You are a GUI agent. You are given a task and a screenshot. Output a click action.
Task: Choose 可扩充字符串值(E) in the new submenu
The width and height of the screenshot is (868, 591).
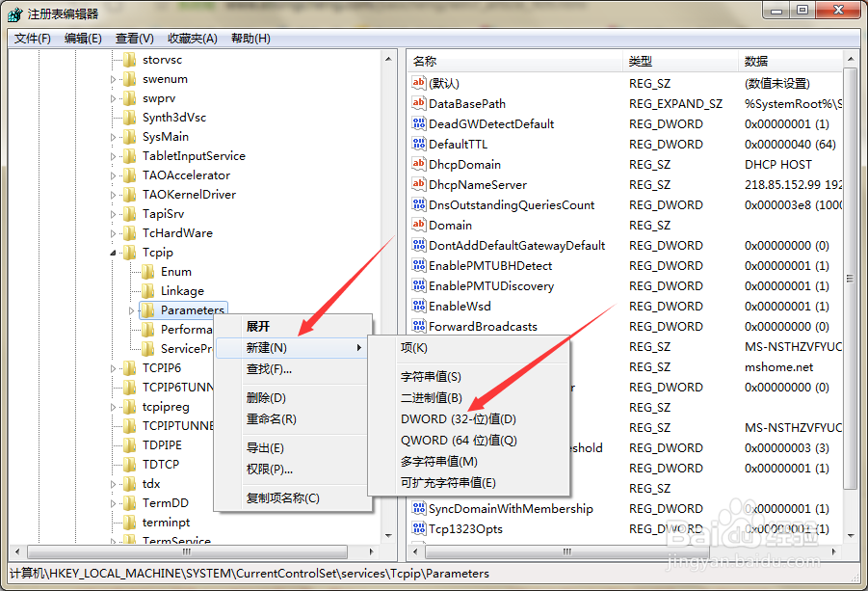coord(468,482)
